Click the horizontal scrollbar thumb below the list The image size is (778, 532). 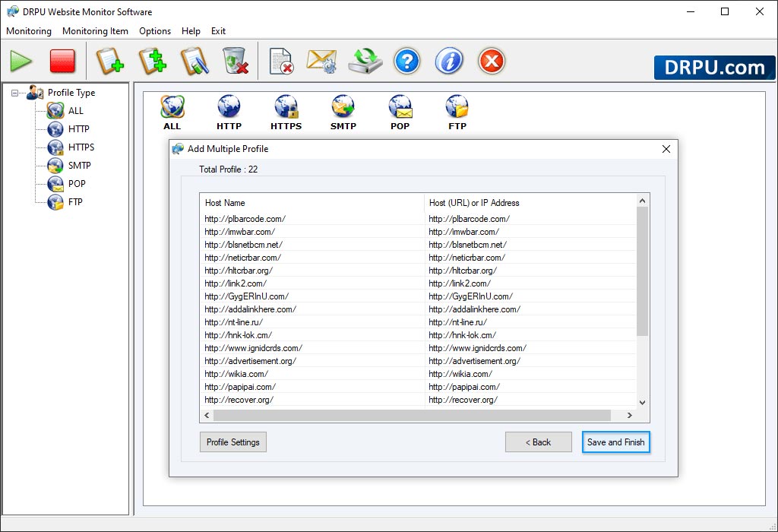tap(412, 416)
